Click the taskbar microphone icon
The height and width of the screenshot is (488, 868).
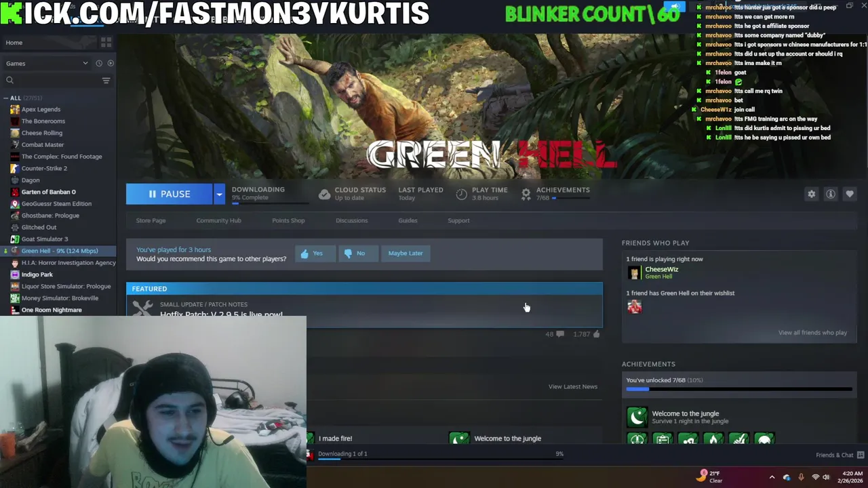[x=801, y=477]
